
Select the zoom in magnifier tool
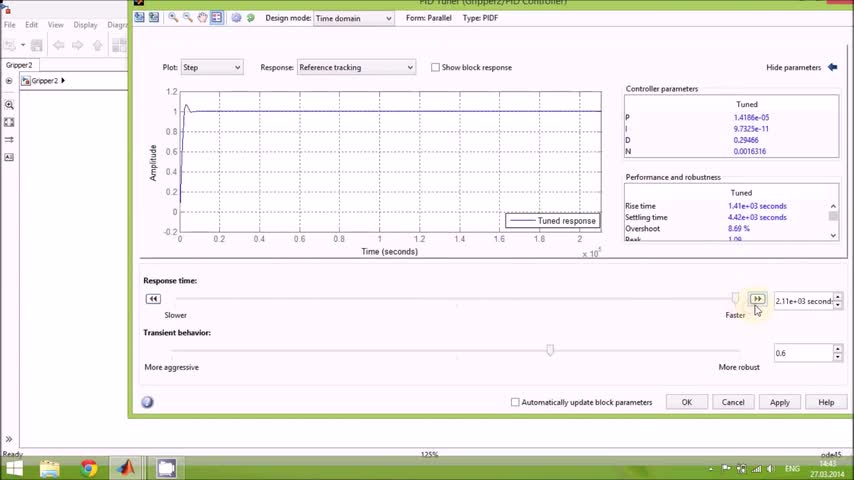(x=173, y=17)
